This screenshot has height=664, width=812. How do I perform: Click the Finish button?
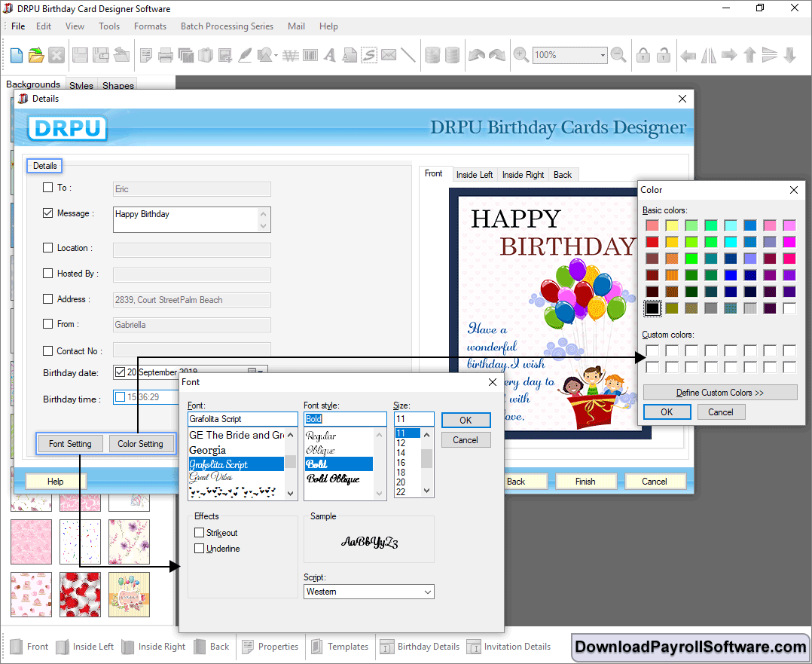pyautogui.click(x=585, y=482)
